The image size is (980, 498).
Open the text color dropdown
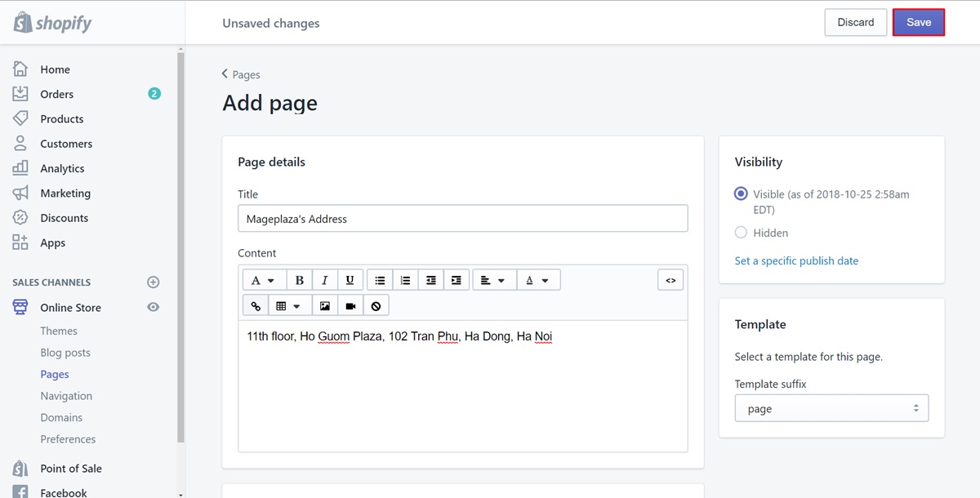pos(538,280)
